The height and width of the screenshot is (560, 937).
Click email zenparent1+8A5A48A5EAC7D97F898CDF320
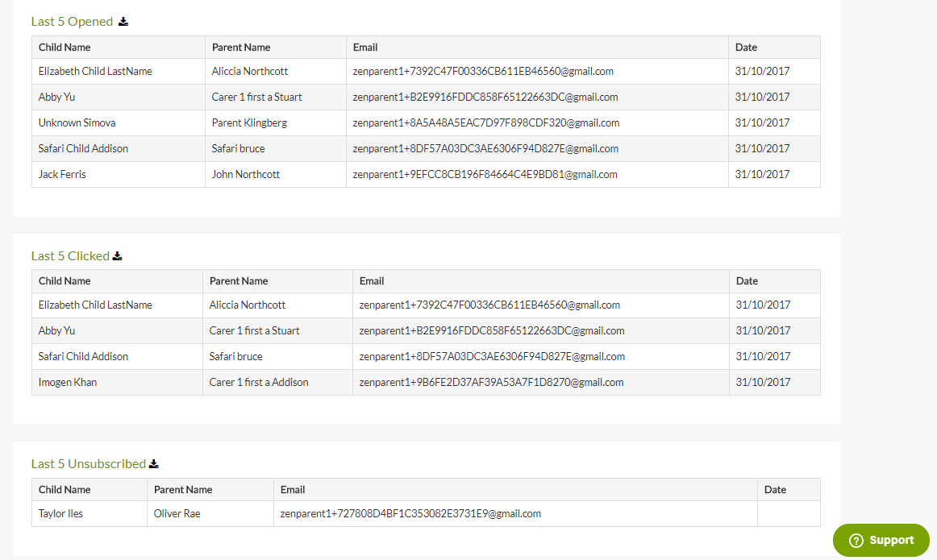(485, 122)
